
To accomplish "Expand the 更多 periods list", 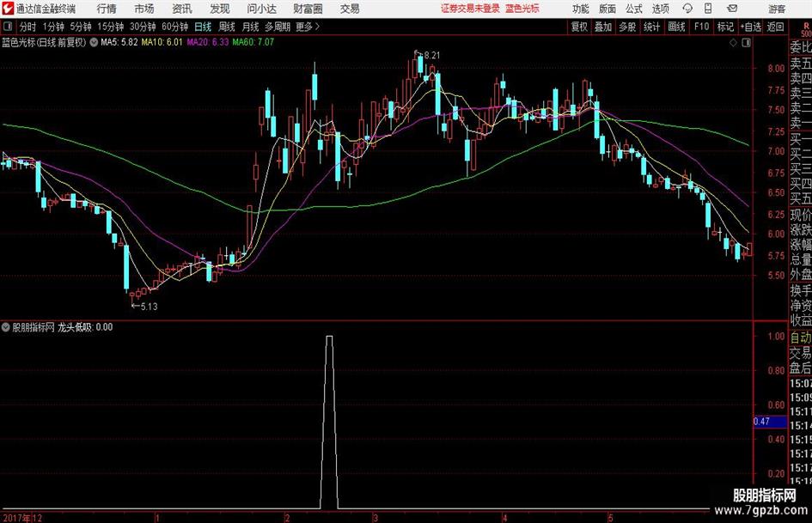I will click(x=308, y=27).
